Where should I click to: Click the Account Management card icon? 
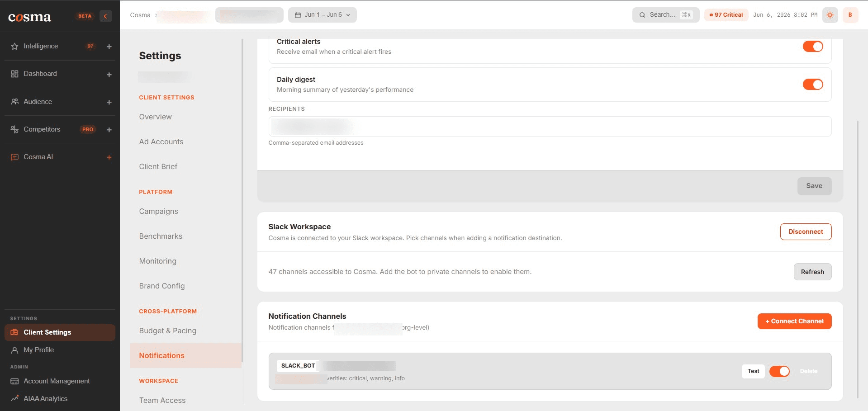tap(14, 381)
